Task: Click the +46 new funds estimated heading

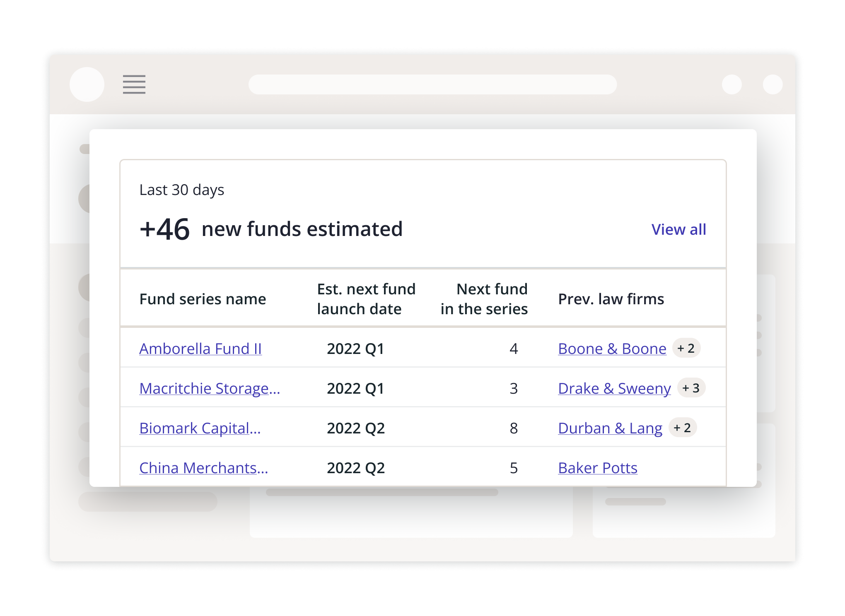Action: click(272, 229)
